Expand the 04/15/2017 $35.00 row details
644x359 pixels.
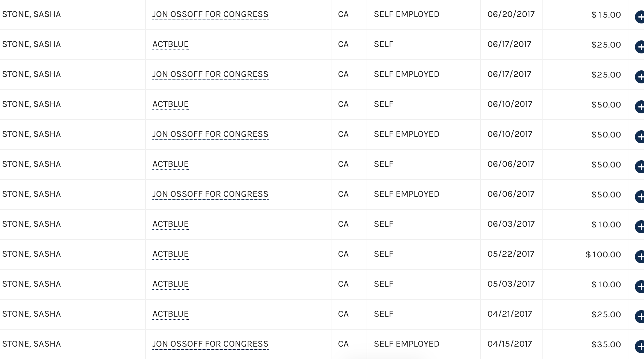coord(640,347)
